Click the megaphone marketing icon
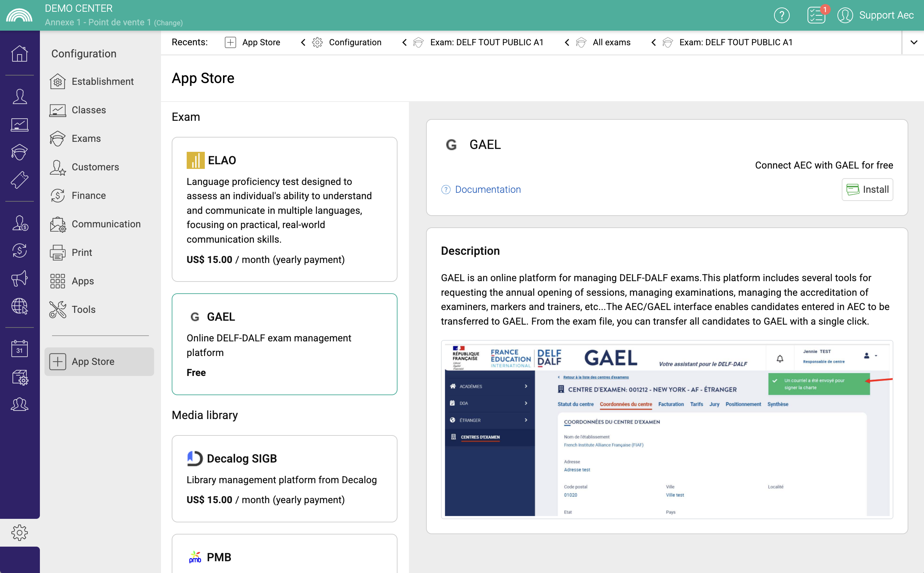This screenshot has height=573, width=924. point(19,279)
